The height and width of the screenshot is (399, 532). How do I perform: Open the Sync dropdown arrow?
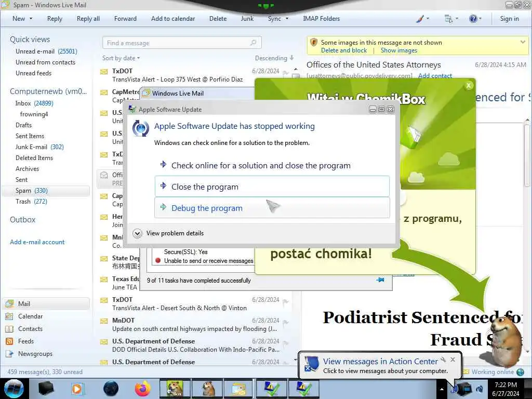(x=287, y=19)
